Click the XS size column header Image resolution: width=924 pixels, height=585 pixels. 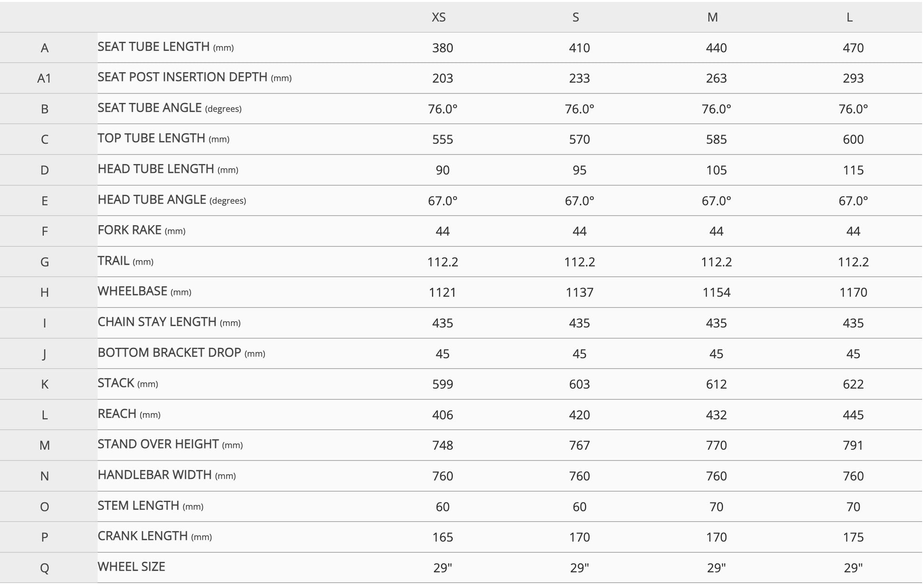click(x=438, y=17)
